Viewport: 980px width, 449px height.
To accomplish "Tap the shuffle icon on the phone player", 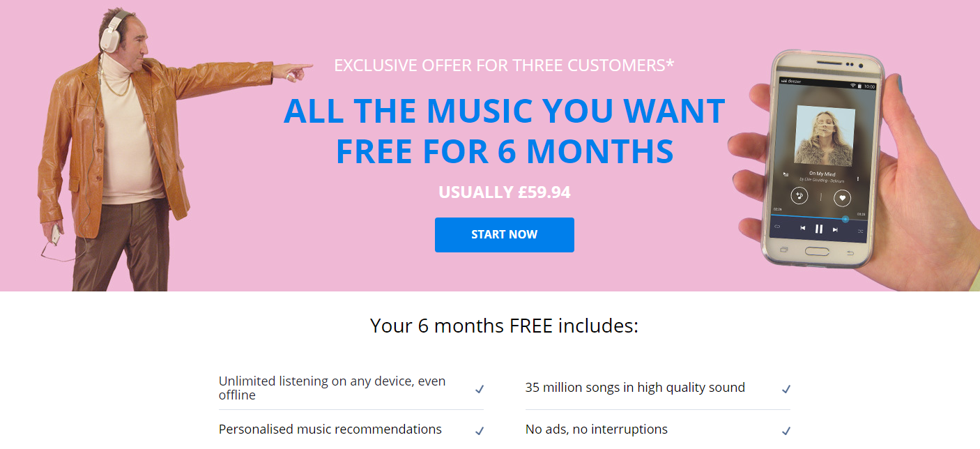I will point(860,231).
